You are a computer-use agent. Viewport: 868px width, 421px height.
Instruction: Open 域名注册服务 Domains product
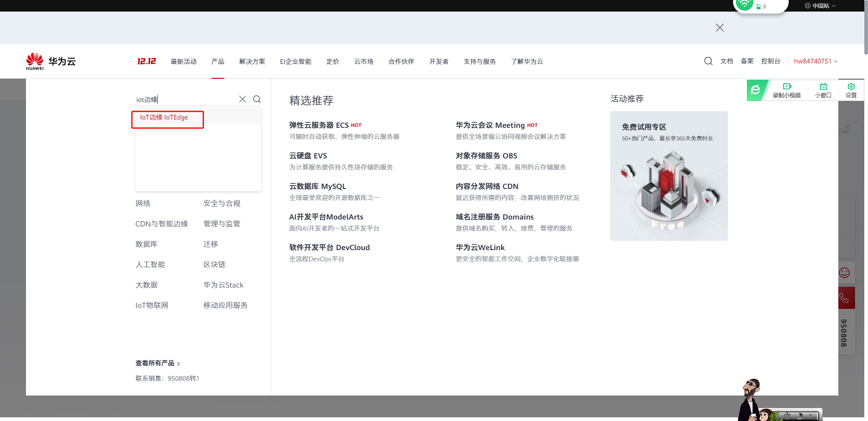495,217
